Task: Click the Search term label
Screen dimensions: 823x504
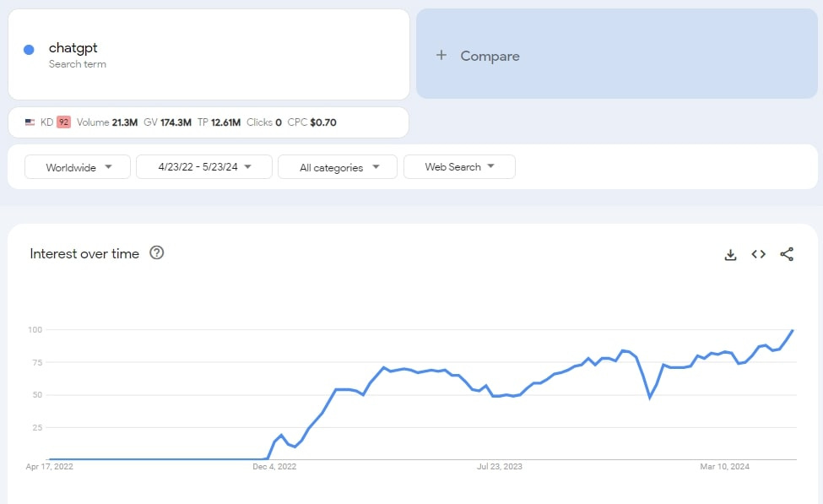Action: click(77, 64)
